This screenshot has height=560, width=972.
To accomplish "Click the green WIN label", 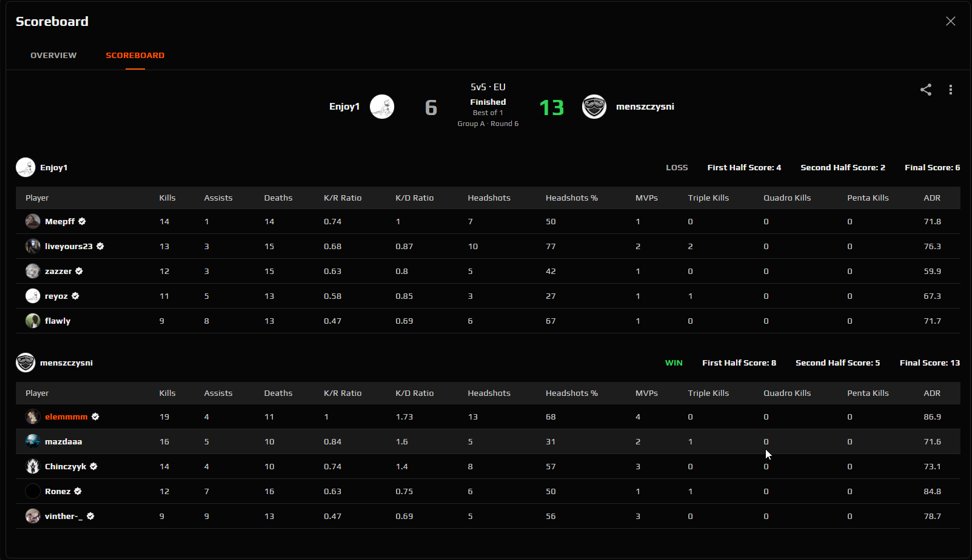I will 674,363.
